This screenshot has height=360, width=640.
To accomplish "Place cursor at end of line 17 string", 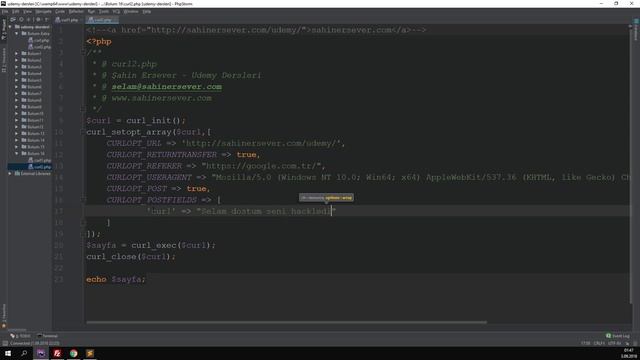I will click(x=332, y=211).
